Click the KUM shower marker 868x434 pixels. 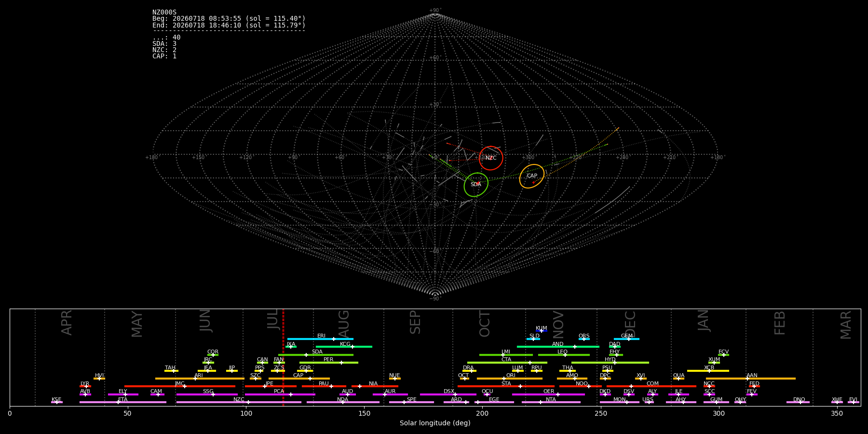(542, 331)
